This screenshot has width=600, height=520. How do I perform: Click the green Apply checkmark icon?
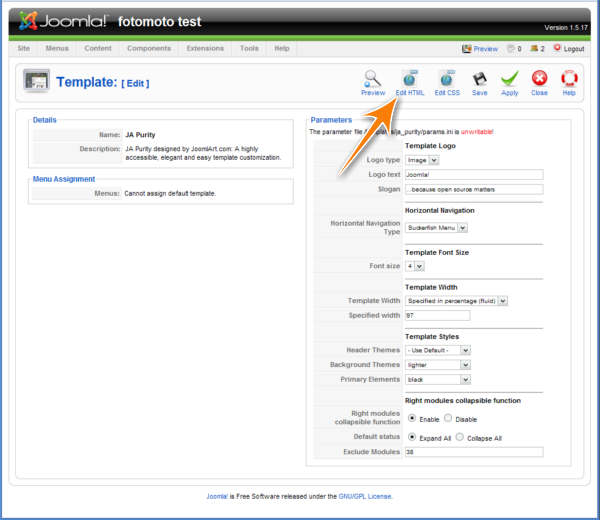509,78
